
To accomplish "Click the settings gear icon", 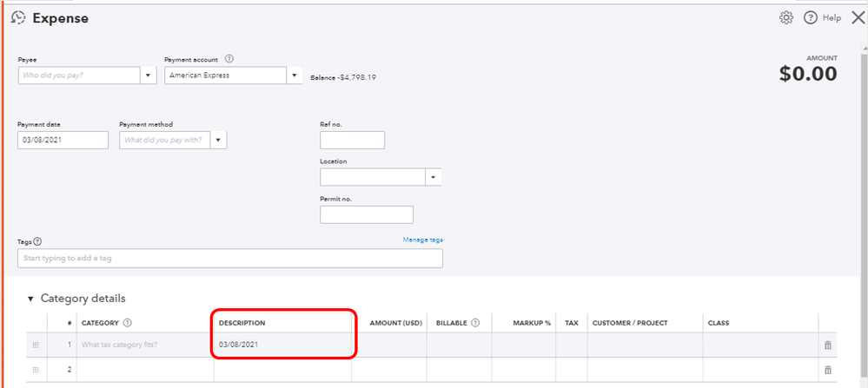I will [786, 18].
